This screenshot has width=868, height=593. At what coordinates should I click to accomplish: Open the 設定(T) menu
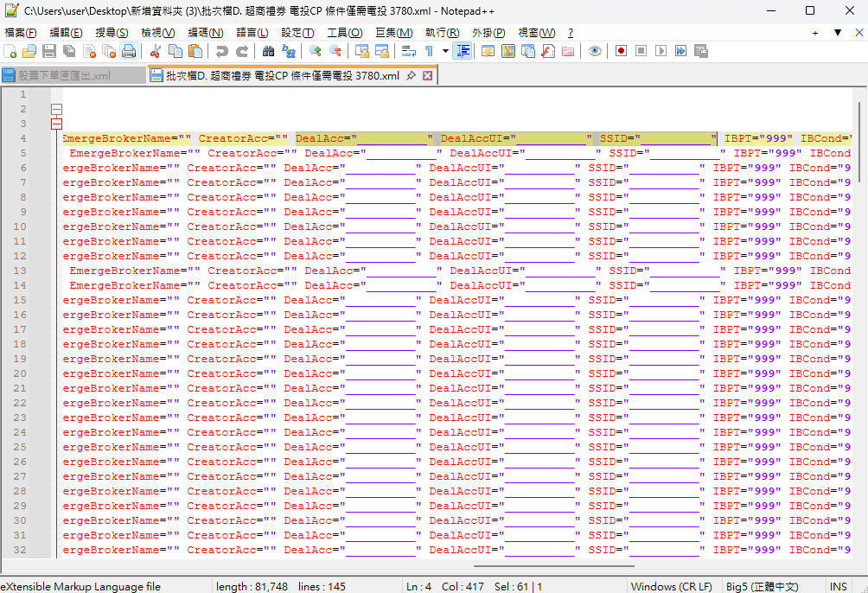(297, 33)
